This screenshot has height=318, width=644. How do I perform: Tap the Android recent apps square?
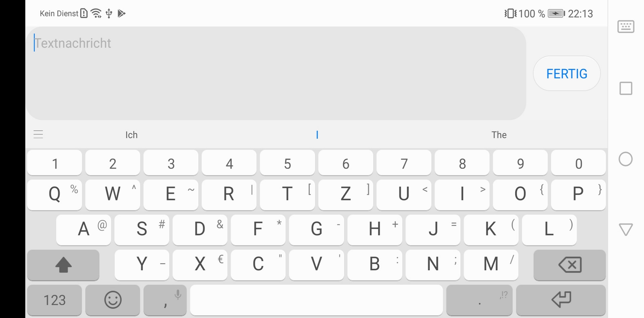[626, 88]
